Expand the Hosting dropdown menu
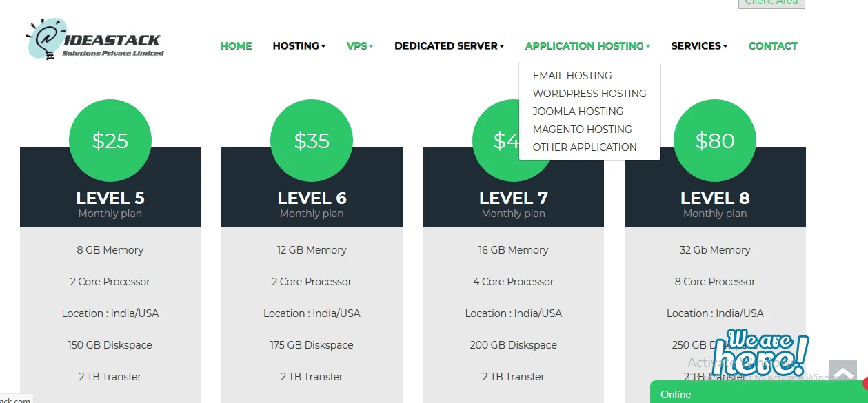Screen dimensions: 868x403 299,46
